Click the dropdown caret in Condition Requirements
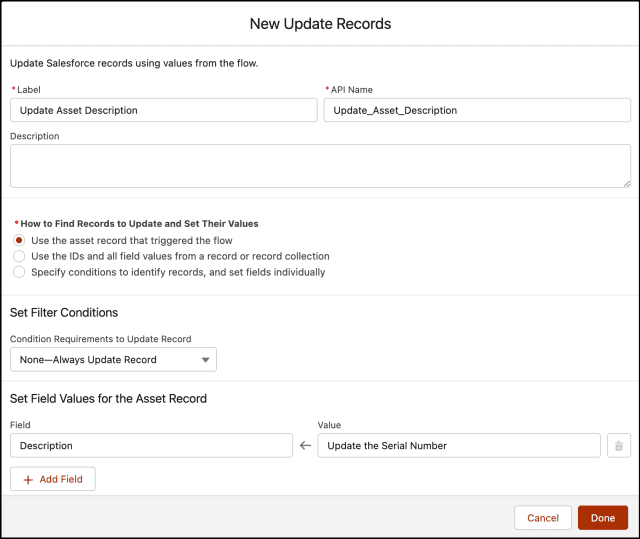 (x=205, y=360)
